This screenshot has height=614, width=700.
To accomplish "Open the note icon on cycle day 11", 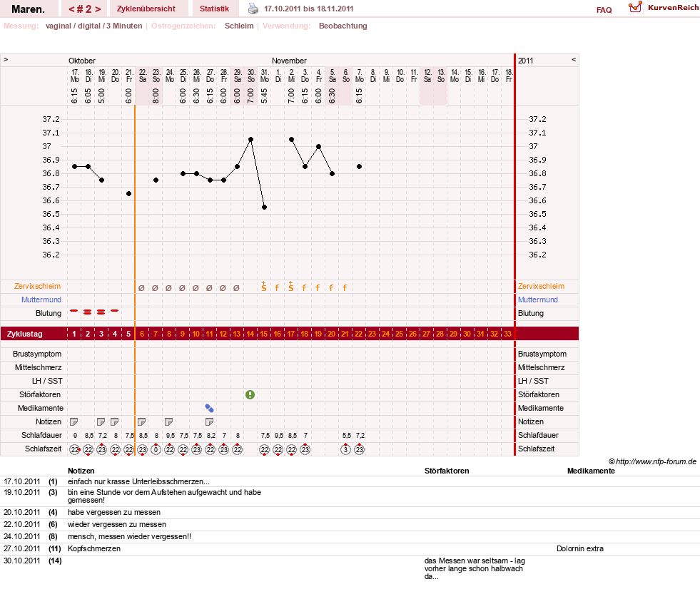I will coord(209,421).
